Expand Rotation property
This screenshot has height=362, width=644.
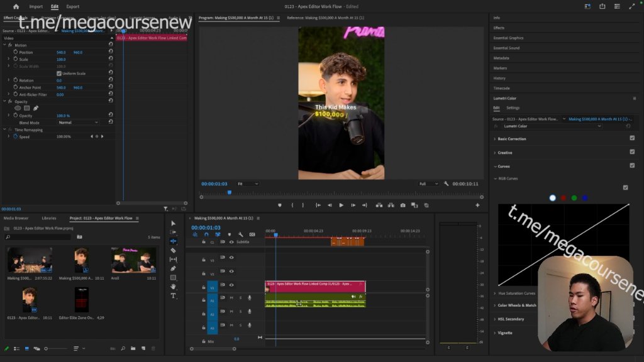pyautogui.click(x=9, y=80)
